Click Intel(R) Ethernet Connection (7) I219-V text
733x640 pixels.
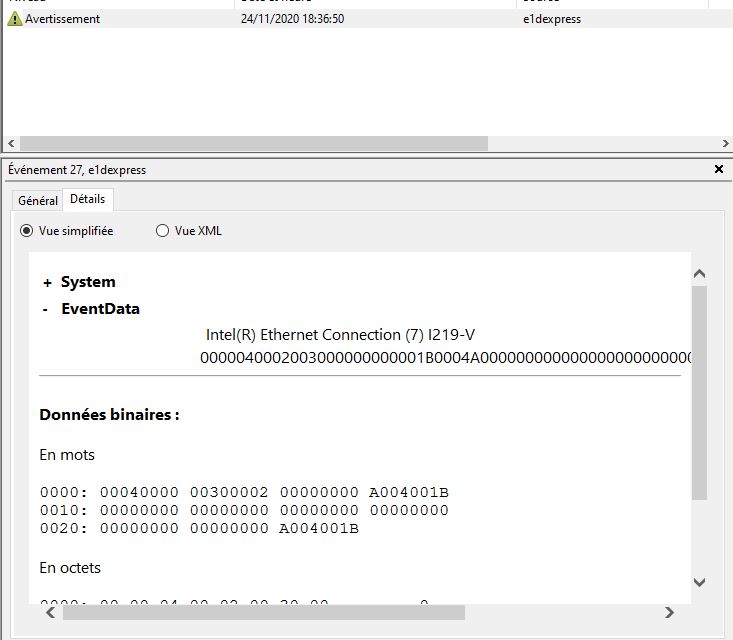[x=340, y=335]
